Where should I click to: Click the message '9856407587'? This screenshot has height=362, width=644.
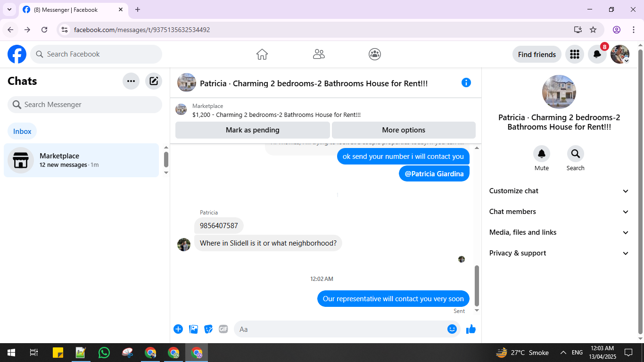click(x=219, y=226)
